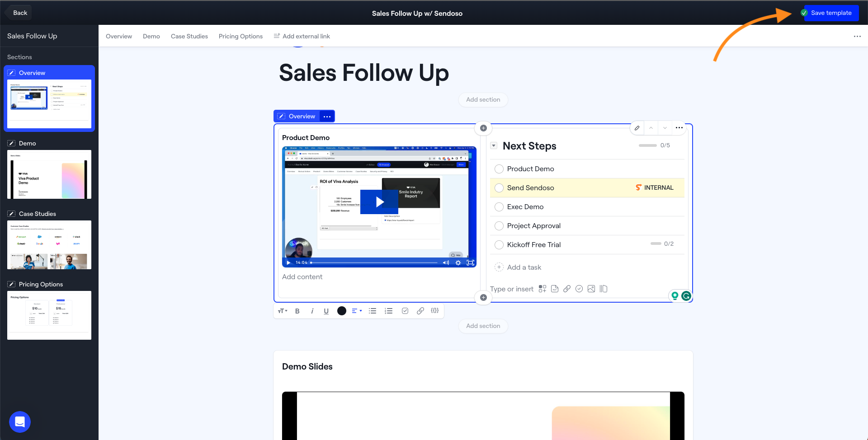Click edit icon beside Pricing Options label

[x=11, y=284]
